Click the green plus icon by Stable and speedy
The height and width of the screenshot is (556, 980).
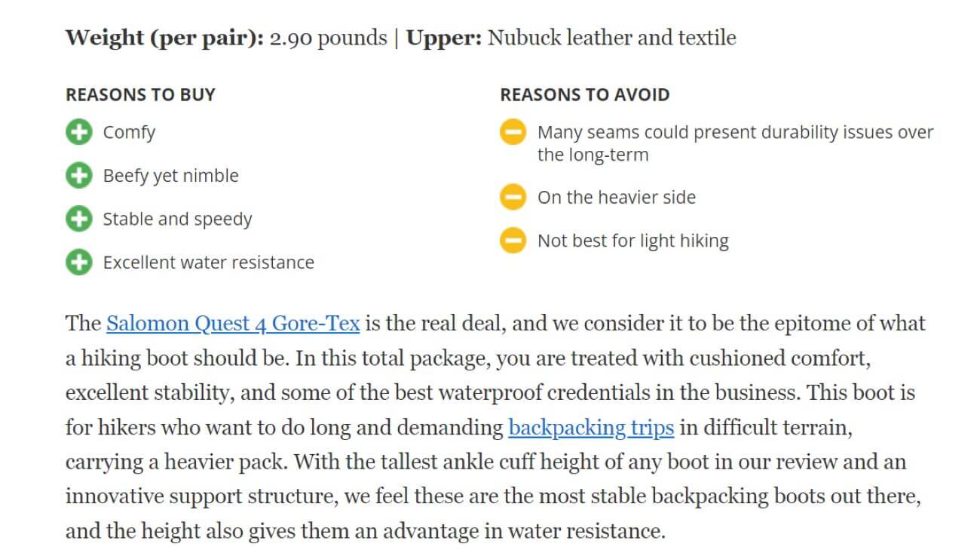coord(78,220)
